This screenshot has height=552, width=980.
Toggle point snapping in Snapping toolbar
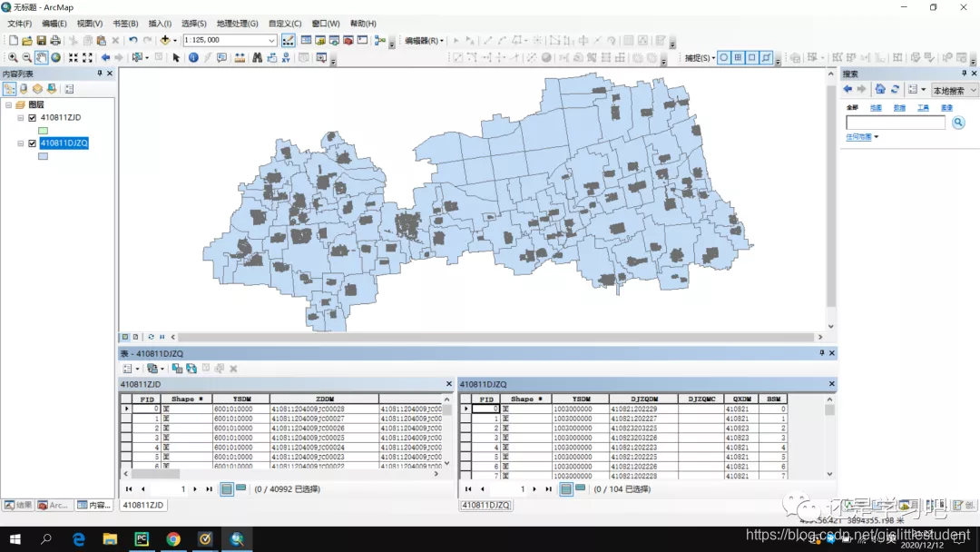724,57
